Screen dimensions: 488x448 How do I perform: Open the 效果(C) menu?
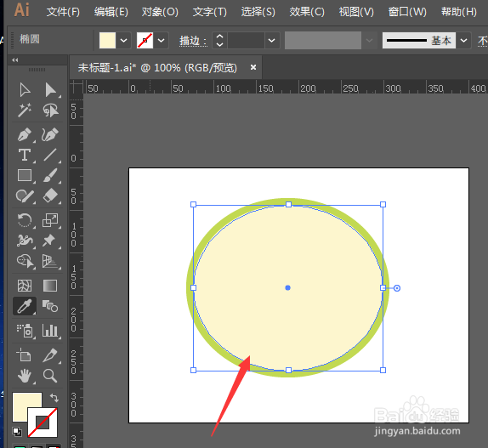[307, 12]
